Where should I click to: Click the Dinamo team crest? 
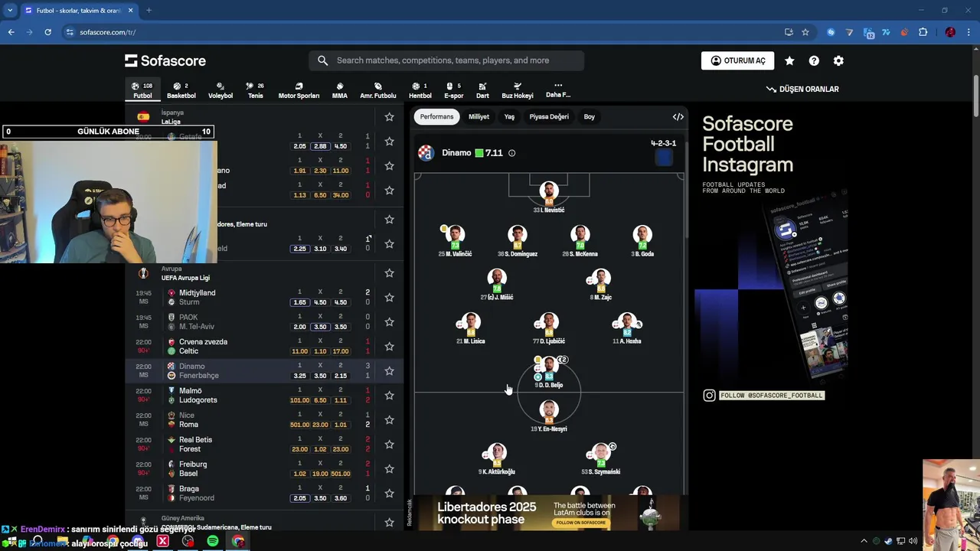click(x=426, y=152)
